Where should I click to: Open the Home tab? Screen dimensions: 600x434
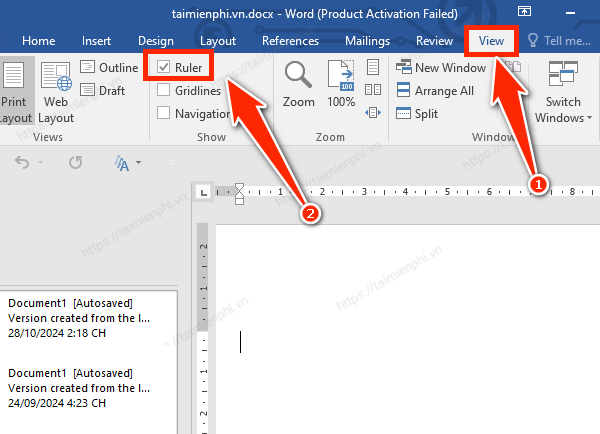coord(38,41)
